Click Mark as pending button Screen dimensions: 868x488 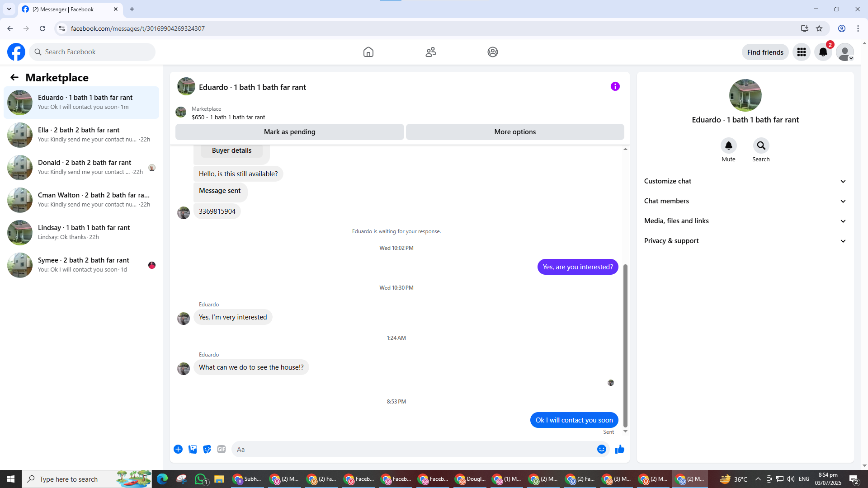tap(289, 132)
